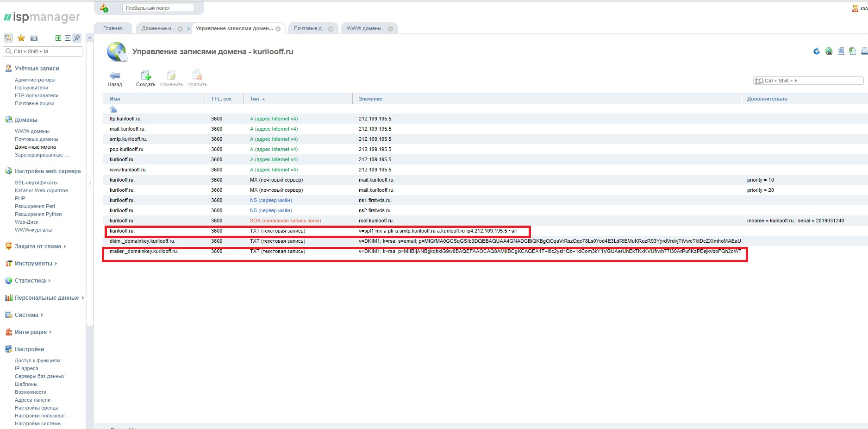Select the www.kurilooff.ru. record row
Viewport: 868px width, 429px height.
(485, 170)
